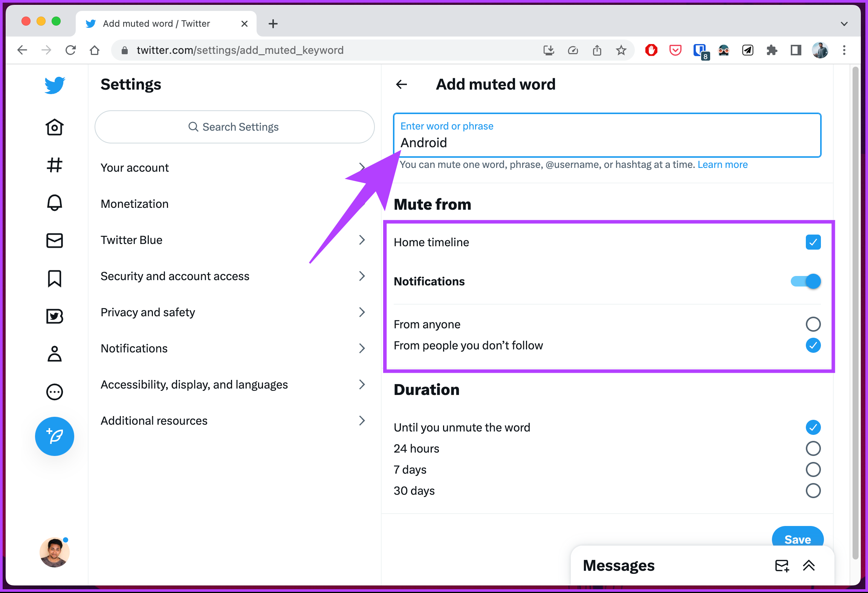The width and height of the screenshot is (868, 593).
Task: Click browser forward arrow
Action: (46, 50)
